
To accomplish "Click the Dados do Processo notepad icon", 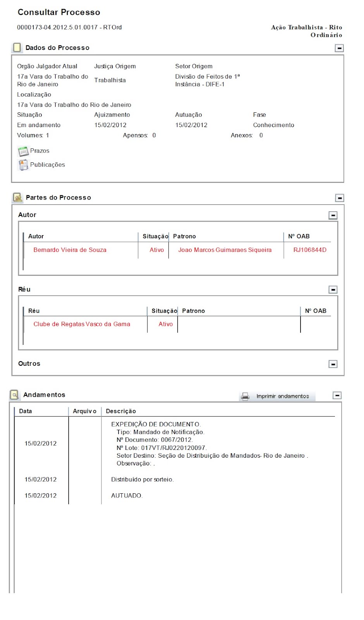I will click(17, 47).
